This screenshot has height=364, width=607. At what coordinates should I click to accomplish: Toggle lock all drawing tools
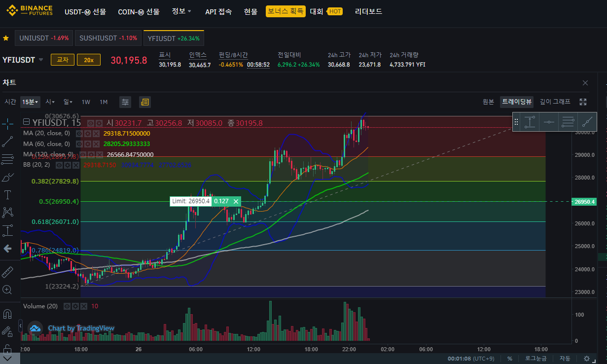8,348
